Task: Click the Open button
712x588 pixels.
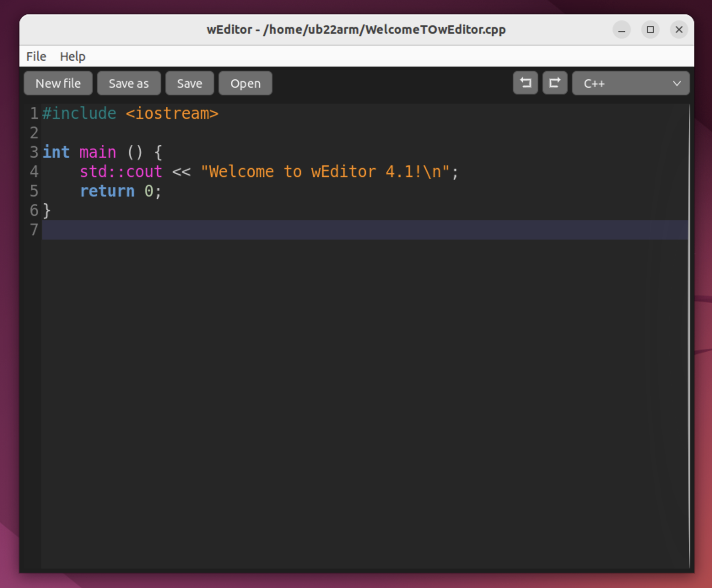Action: [245, 83]
